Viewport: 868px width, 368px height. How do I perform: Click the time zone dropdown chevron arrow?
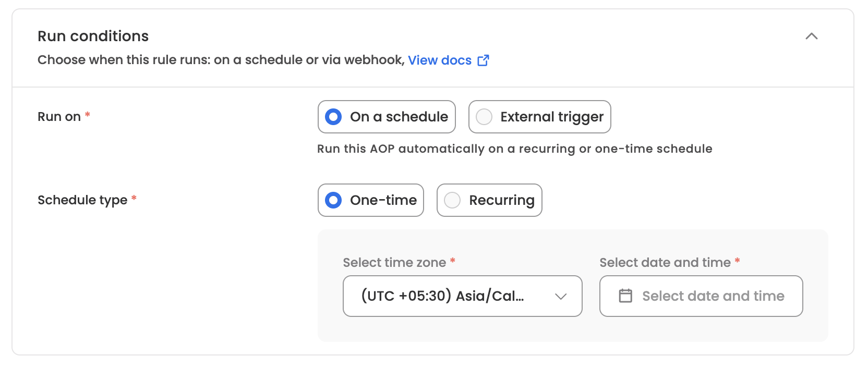coord(561,297)
